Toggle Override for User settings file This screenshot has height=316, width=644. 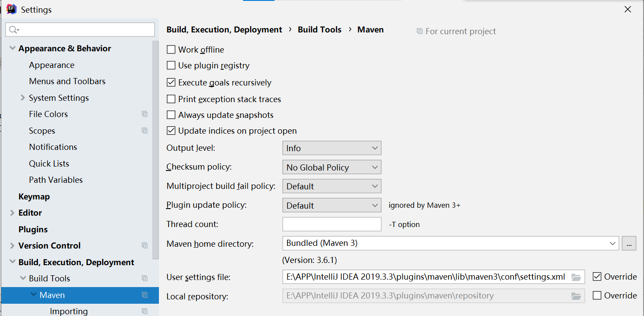[597, 277]
